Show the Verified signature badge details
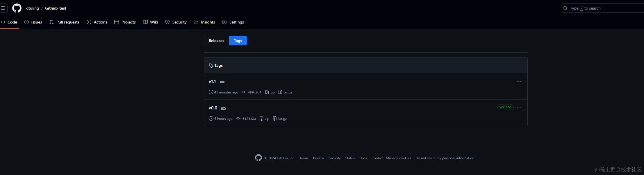 click(x=505, y=107)
